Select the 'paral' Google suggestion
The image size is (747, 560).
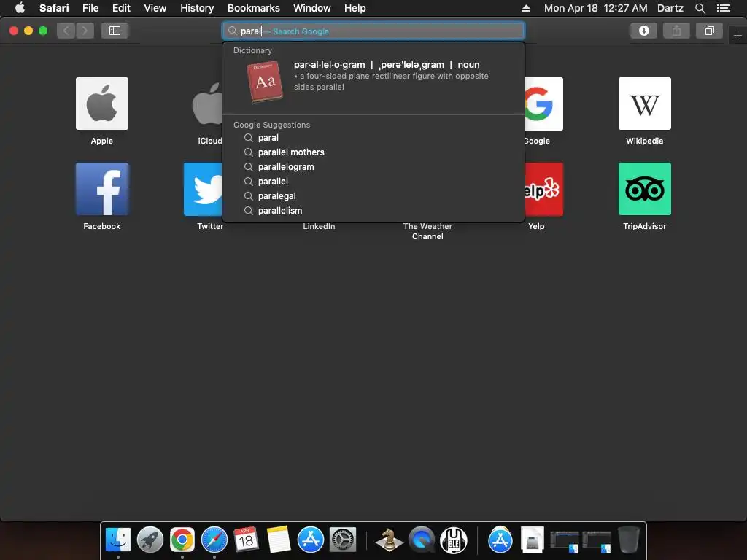373,138
